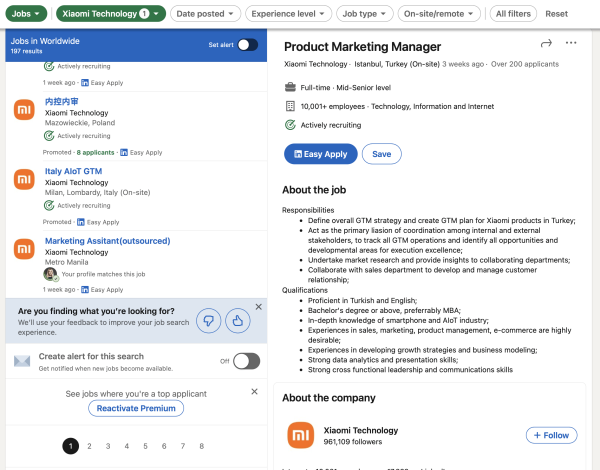Click the thumbs up feedback icon
600x470 pixels.
click(237, 320)
